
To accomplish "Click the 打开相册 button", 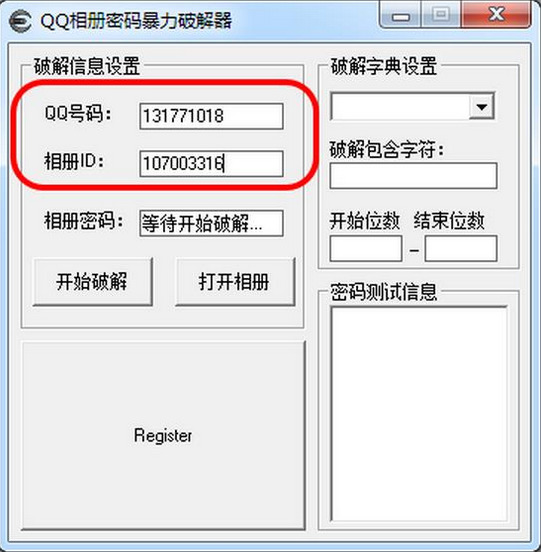I will coord(235,282).
